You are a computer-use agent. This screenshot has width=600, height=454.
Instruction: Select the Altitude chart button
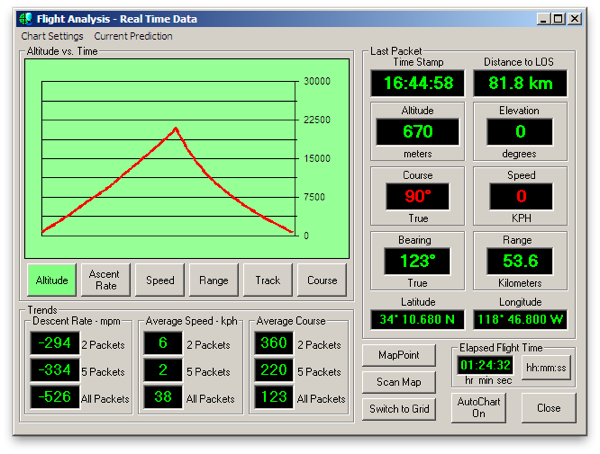[x=52, y=281]
